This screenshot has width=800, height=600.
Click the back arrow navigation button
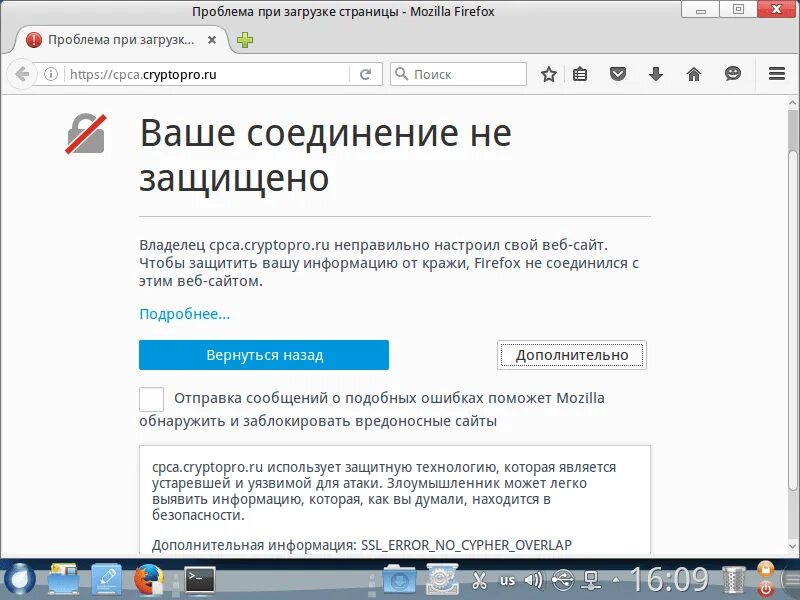click(21, 74)
